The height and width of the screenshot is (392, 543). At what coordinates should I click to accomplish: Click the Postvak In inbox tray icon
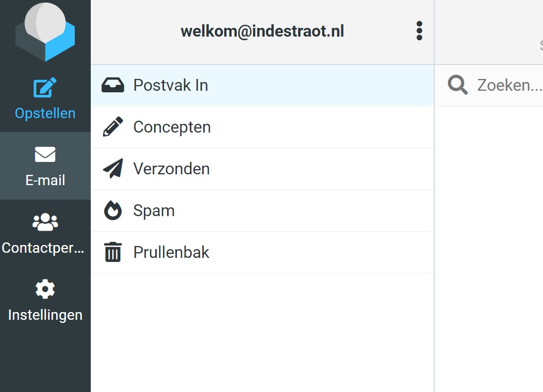point(113,85)
